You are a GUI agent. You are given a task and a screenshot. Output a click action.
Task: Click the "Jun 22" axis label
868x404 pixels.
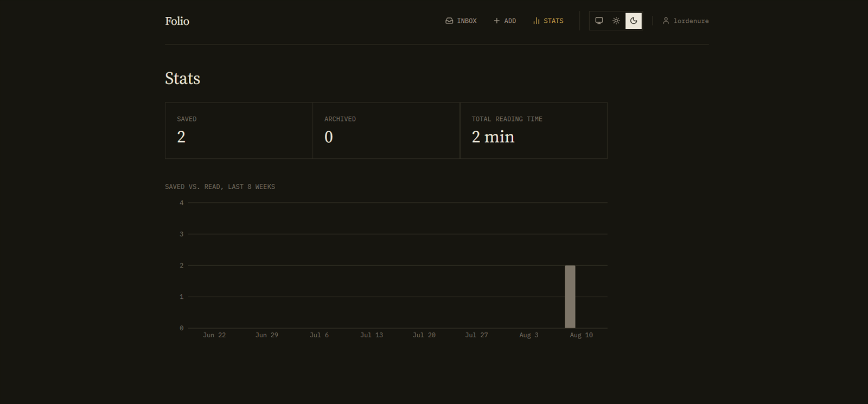[x=214, y=335]
